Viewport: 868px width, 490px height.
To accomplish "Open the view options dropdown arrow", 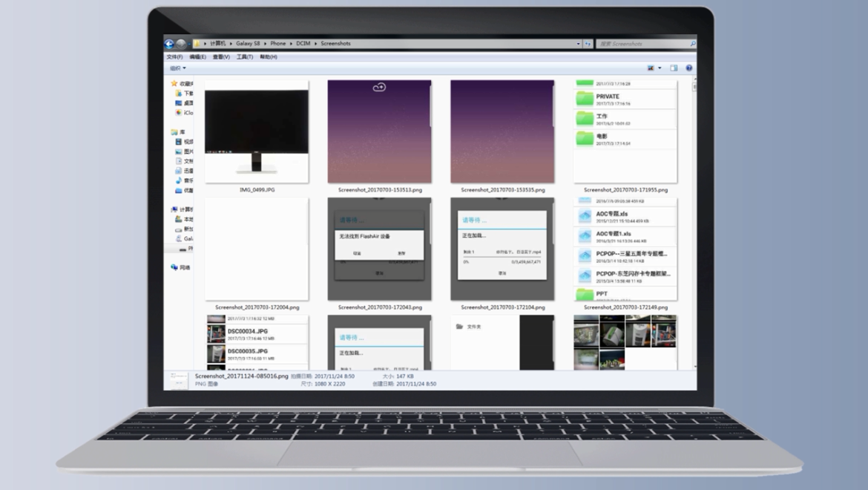I will click(x=660, y=68).
